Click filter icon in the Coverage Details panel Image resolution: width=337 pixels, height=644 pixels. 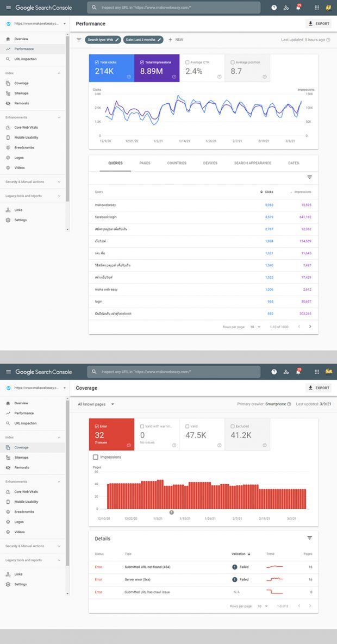(310, 538)
